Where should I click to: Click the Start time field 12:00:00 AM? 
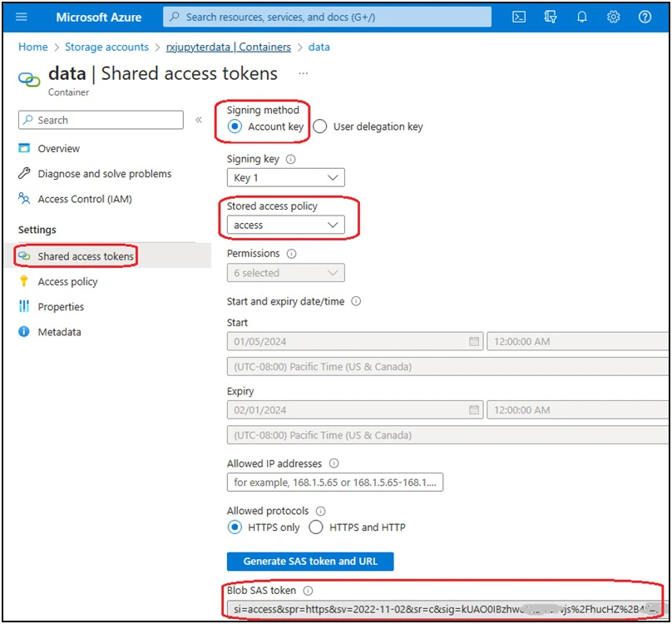click(578, 341)
